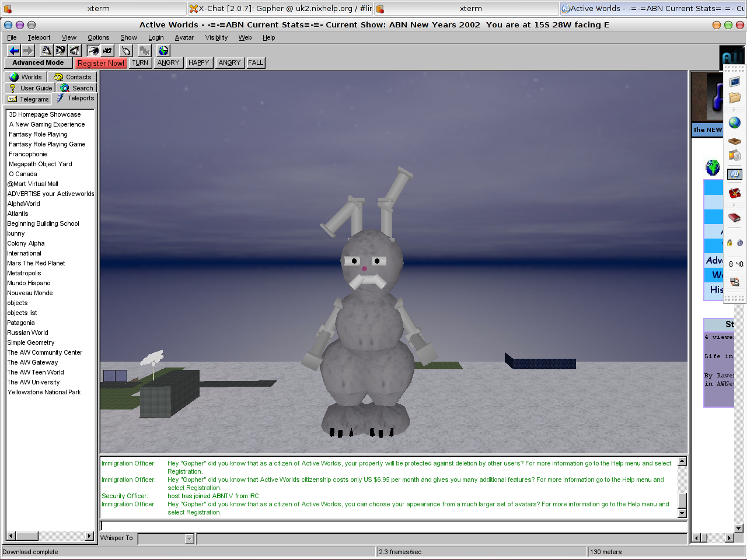Select Yellowstone National Park teleport
747x560 pixels.
coord(44,392)
